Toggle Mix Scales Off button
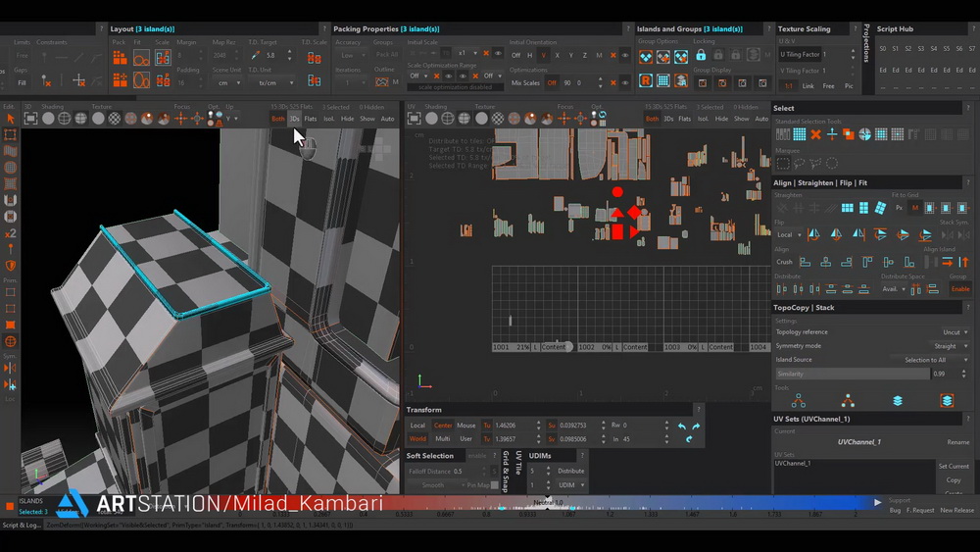Viewport: 980px width, 552px height. pos(552,82)
